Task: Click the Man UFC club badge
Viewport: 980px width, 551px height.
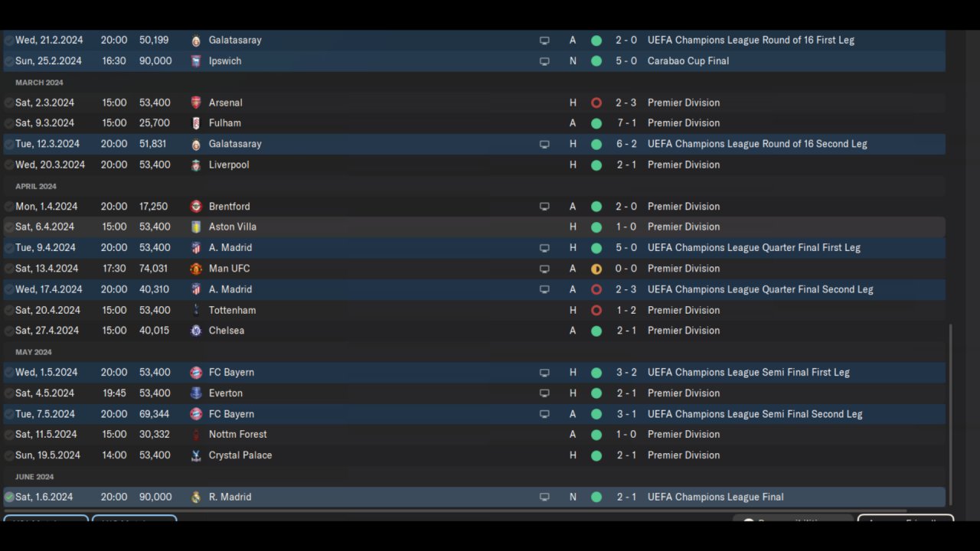Action: pyautogui.click(x=196, y=269)
